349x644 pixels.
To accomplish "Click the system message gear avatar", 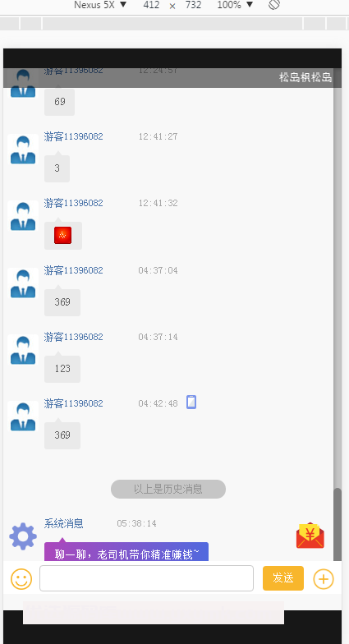I will point(23,536).
